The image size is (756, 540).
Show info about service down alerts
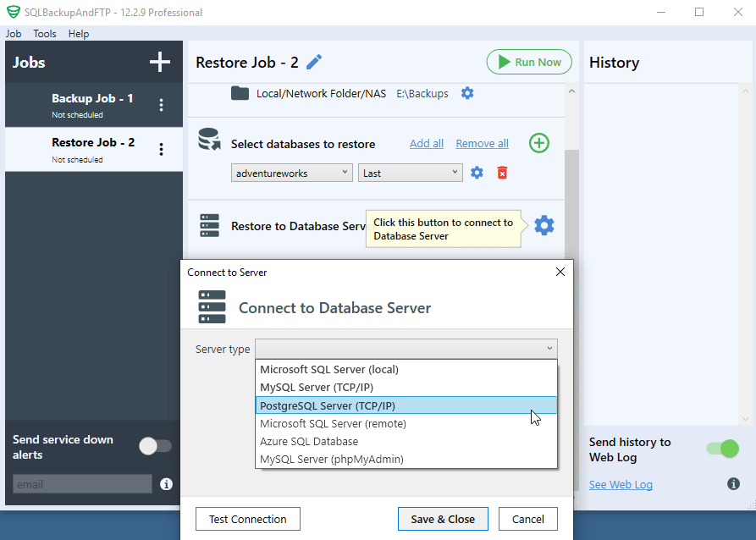(166, 484)
